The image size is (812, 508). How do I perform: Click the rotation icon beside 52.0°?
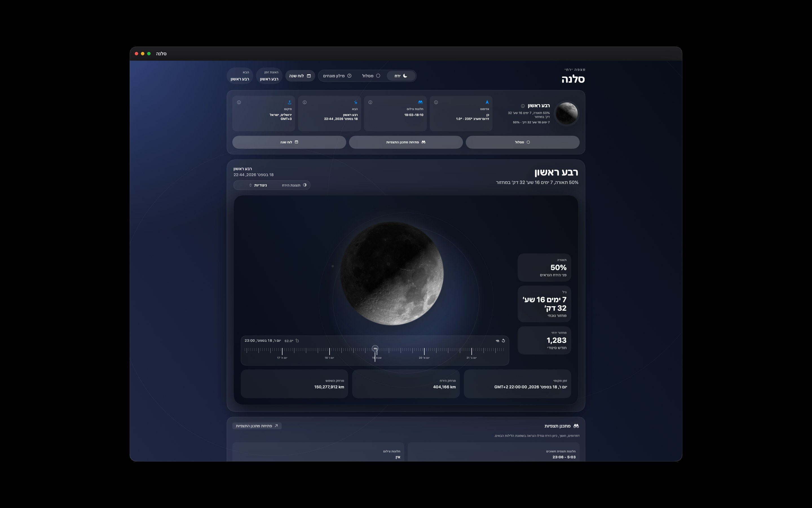[x=297, y=341]
